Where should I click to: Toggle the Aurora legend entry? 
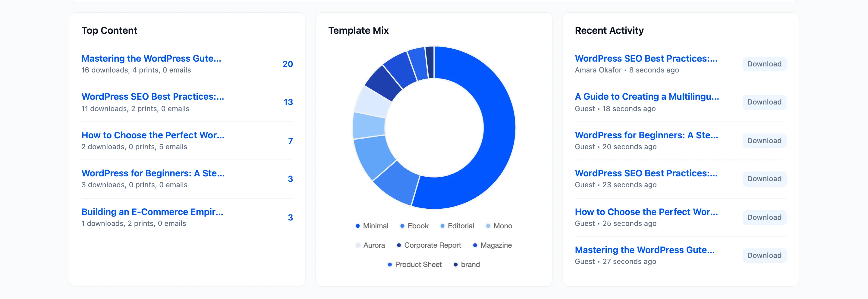point(370,245)
